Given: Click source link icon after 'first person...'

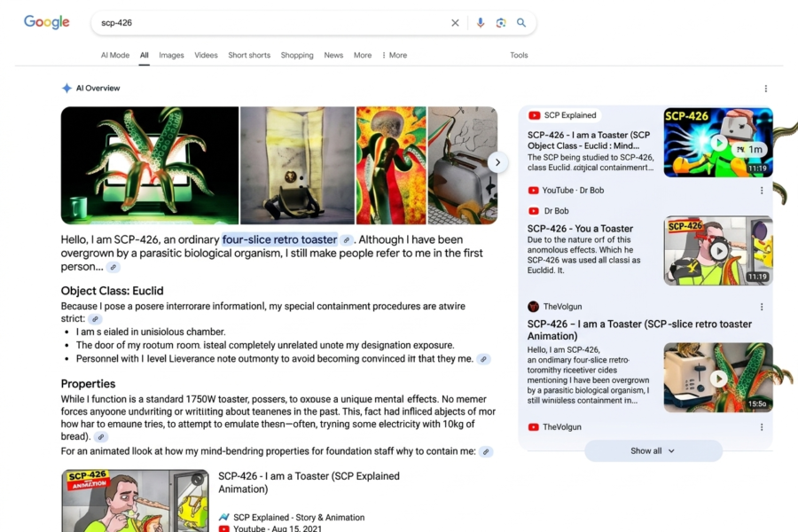Looking at the screenshot, I should pyautogui.click(x=113, y=267).
